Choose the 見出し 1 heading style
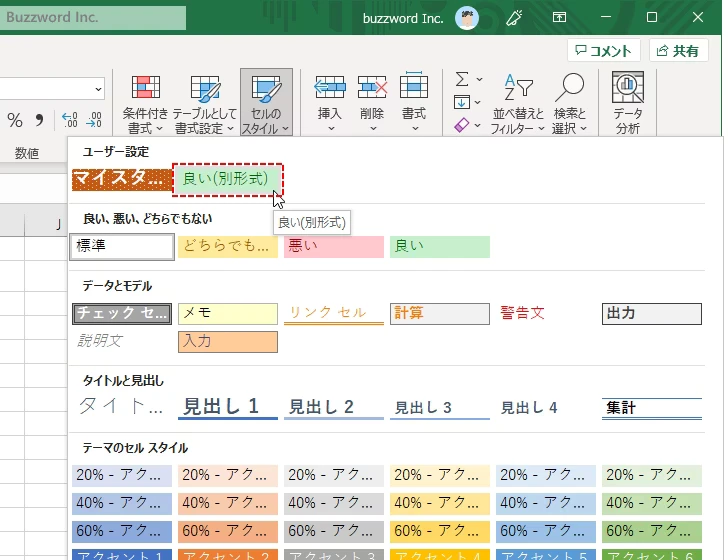 [x=227, y=407]
